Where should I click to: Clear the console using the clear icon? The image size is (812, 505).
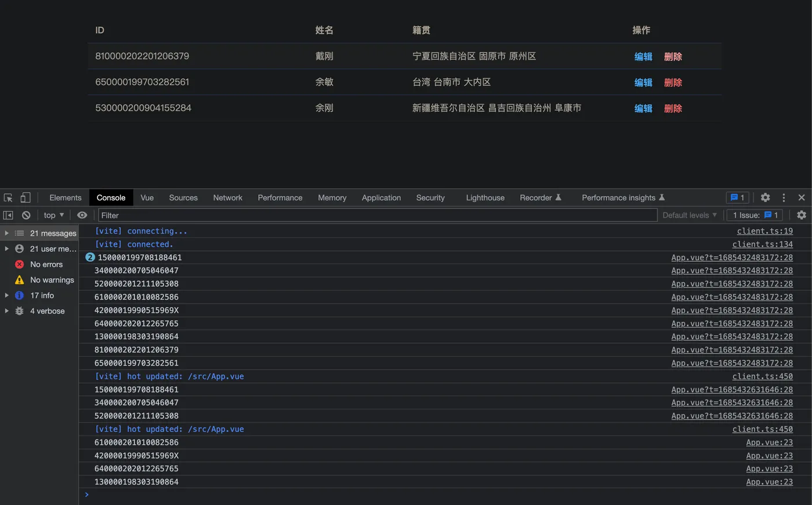(26, 215)
